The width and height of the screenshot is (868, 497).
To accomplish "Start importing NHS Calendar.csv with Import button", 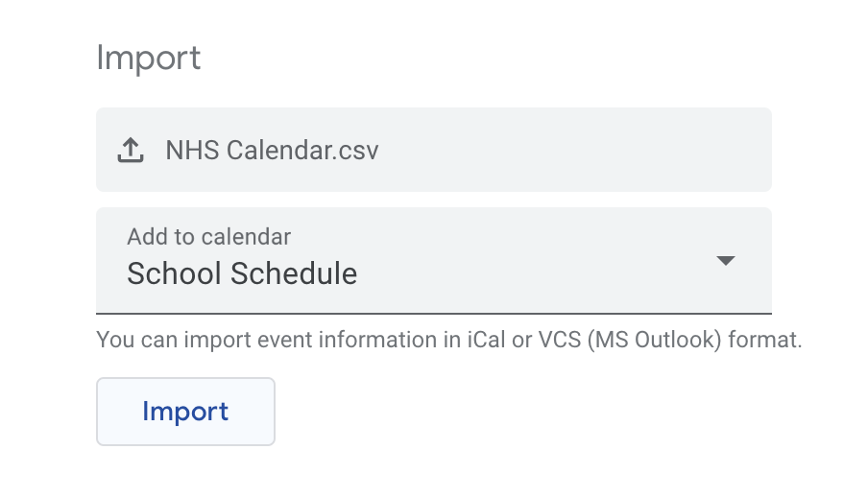I will (185, 412).
